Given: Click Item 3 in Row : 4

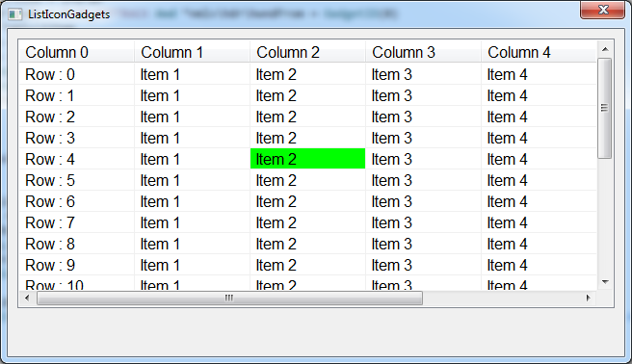Looking at the screenshot, I should 424,159.
